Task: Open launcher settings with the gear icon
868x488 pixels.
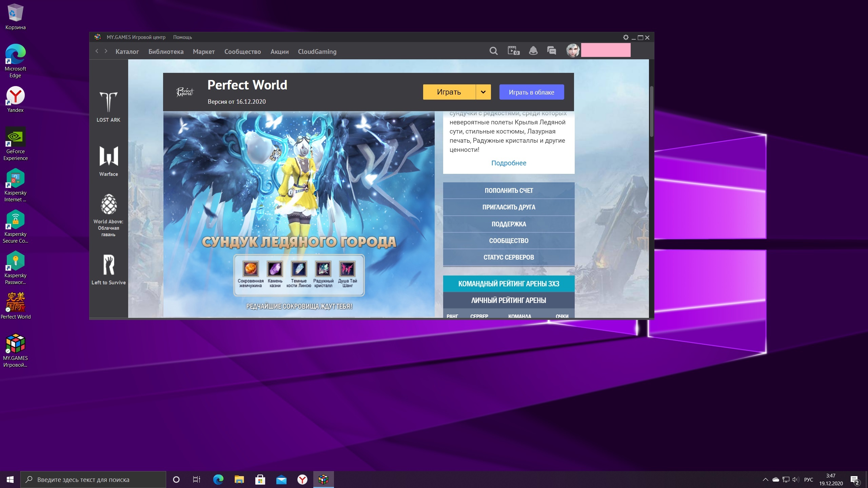Action: tap(626, 37)
